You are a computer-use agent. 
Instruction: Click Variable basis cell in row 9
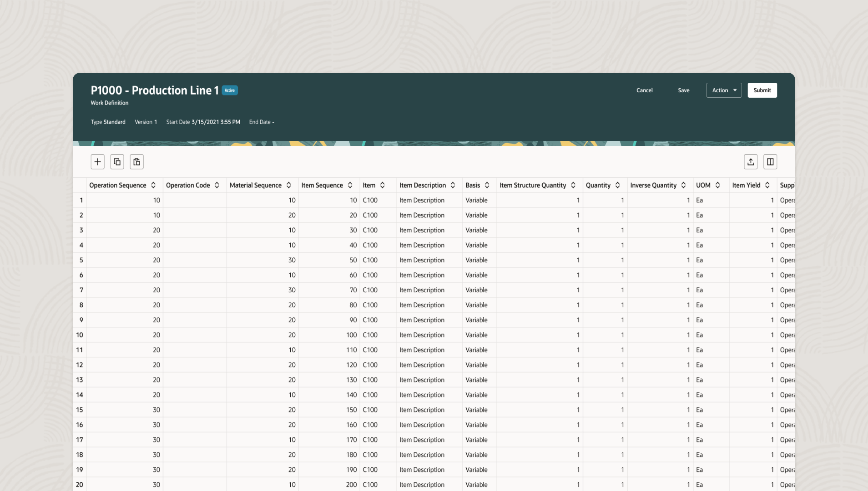point(479,320)
